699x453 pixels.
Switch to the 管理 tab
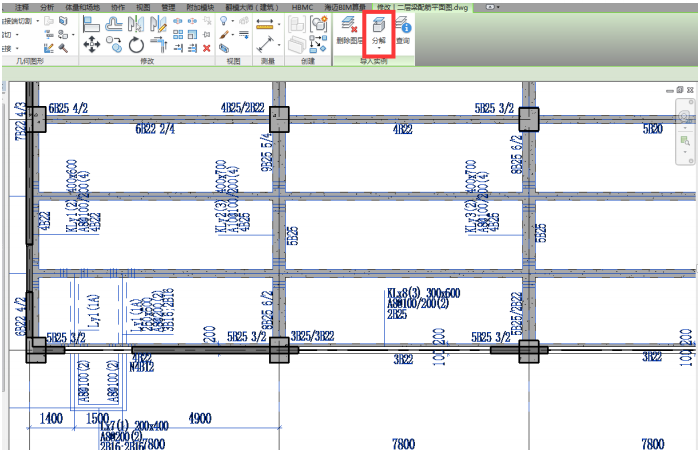168,7
